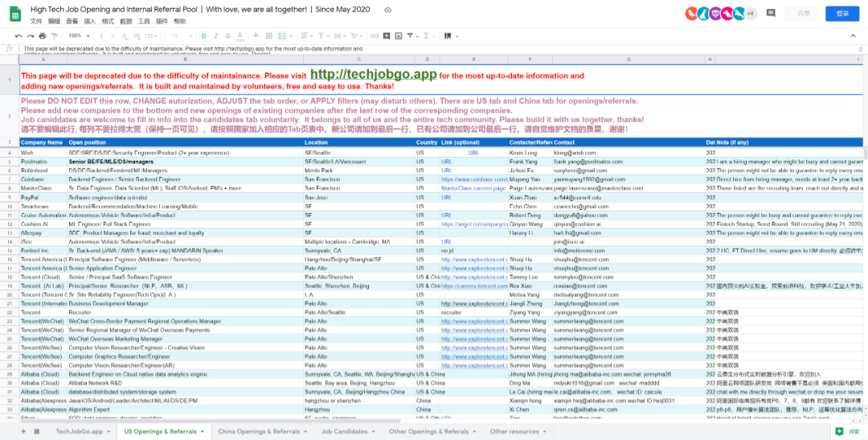The height and width of the screenshot is (440, 868).
Task: Switch to the TechJobGo.app tab
Action: pos(83,431)
